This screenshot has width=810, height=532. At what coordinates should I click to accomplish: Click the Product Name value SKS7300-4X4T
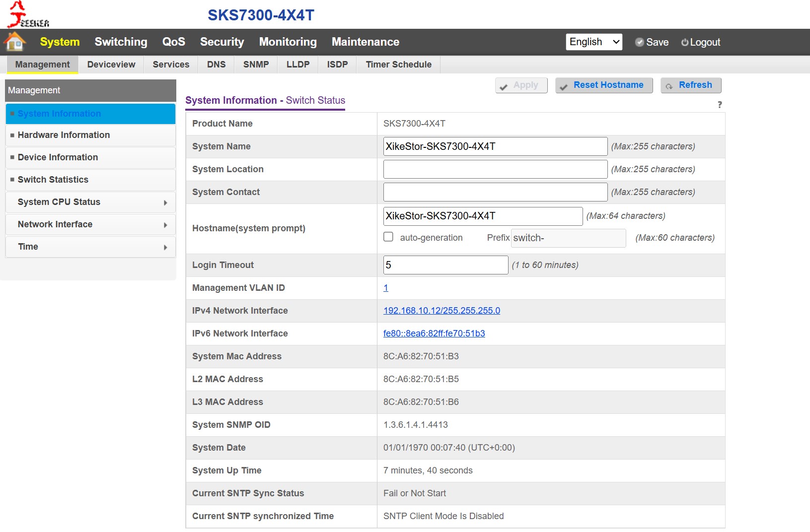coord(414,124)
